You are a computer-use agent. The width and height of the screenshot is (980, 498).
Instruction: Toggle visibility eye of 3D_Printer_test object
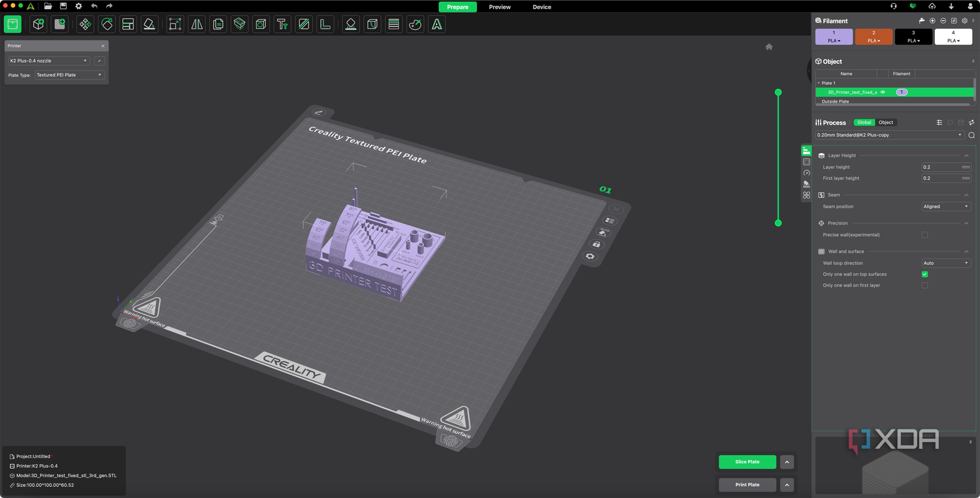click(883, 92)
